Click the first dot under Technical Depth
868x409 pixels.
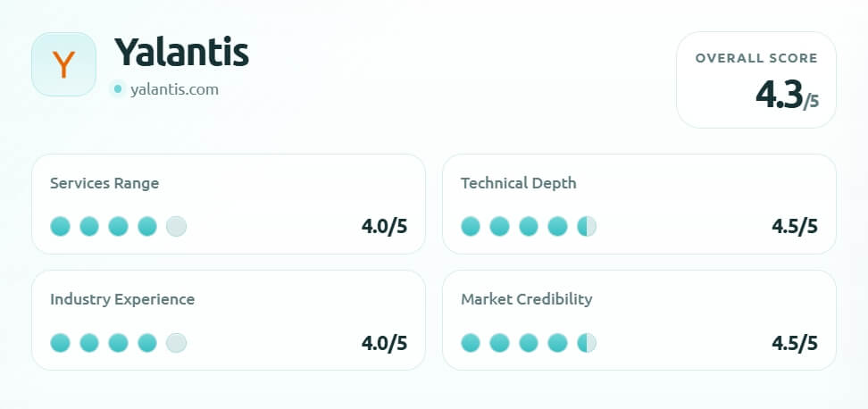[x=471, y=226]
